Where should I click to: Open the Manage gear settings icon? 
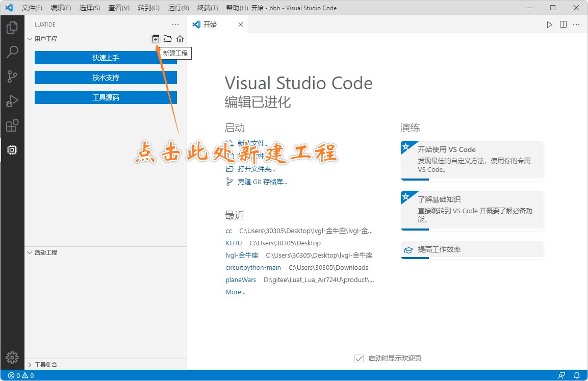(12, 358)
